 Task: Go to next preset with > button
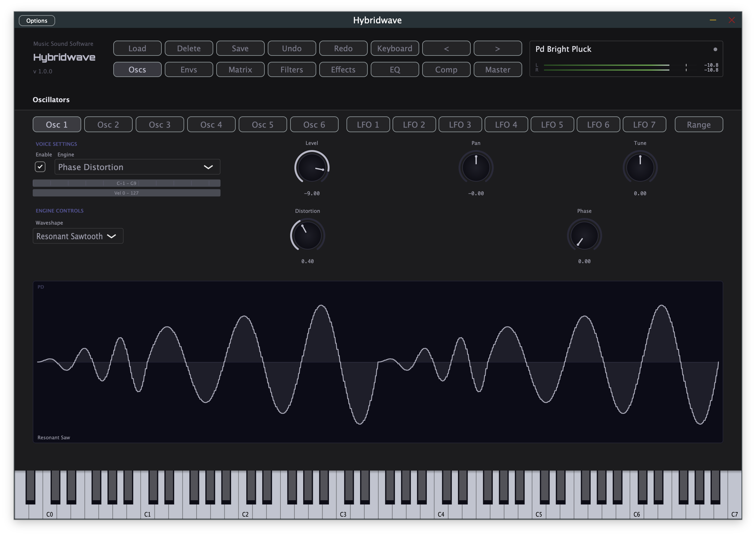(497, 48)
